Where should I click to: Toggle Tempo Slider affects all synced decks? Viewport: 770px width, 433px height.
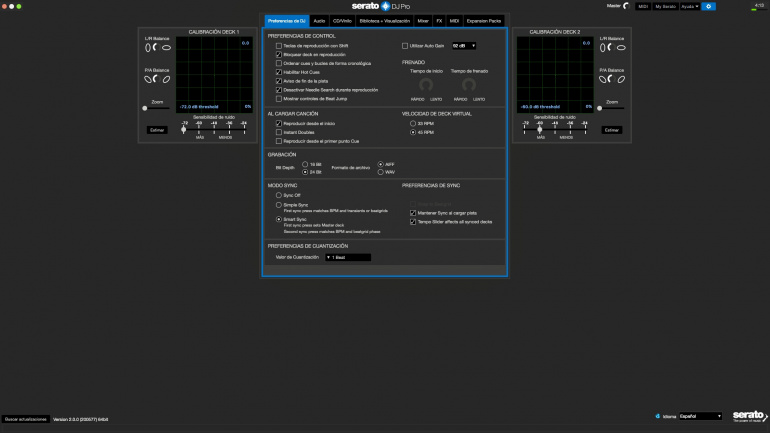point(412,222)
